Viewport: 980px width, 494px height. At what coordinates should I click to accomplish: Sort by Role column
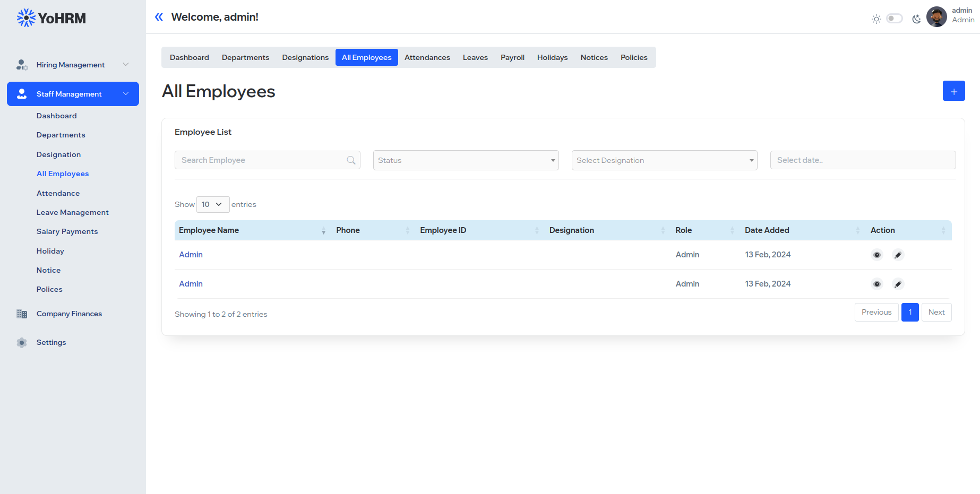[x=706, y=230]
